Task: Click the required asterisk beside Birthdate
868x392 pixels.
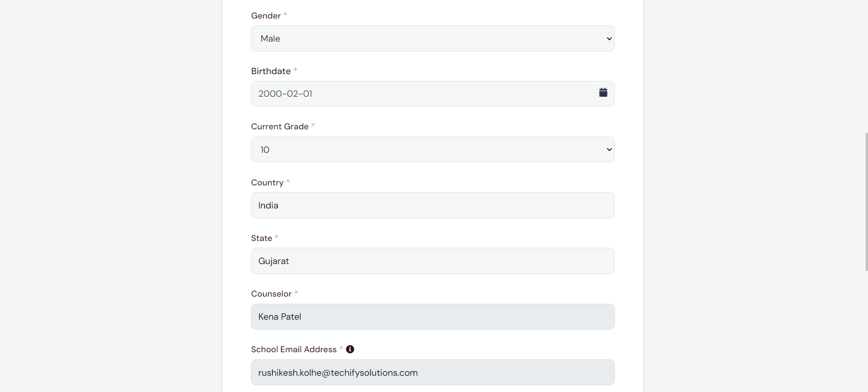Action: 295,70
